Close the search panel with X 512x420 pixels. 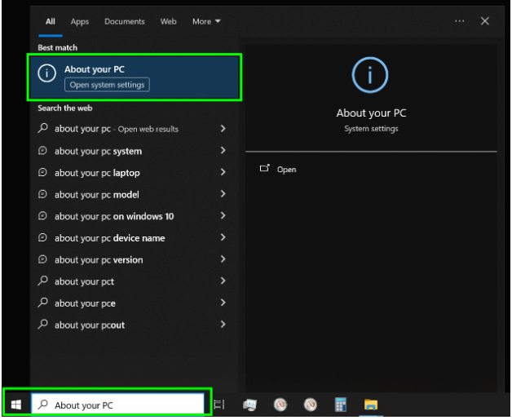tap(485, 21)
